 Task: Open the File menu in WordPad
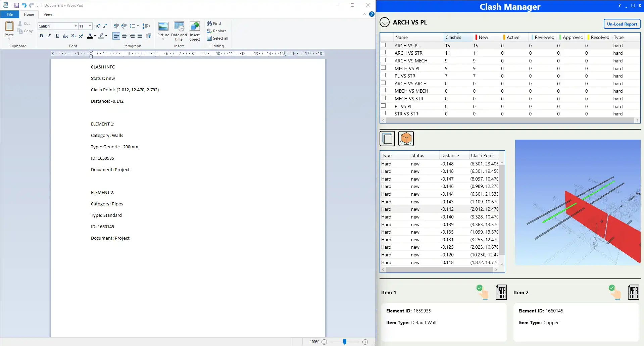9,14
